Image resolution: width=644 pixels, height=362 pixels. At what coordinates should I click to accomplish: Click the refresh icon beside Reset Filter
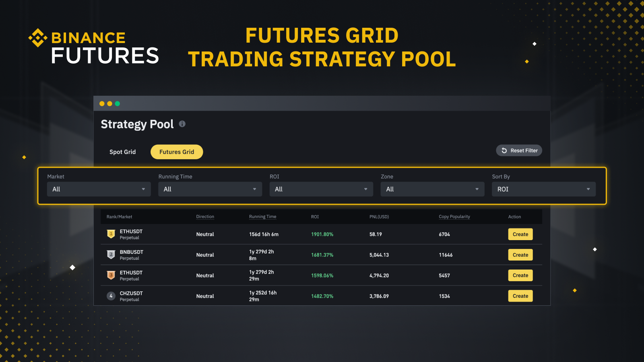[x=504, y=150]
